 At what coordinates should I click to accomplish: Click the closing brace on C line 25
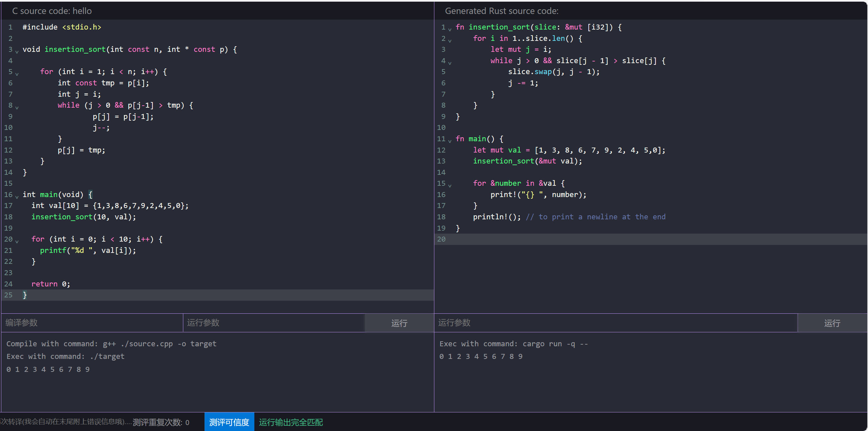pyautogui.click(x=25, y=295)
